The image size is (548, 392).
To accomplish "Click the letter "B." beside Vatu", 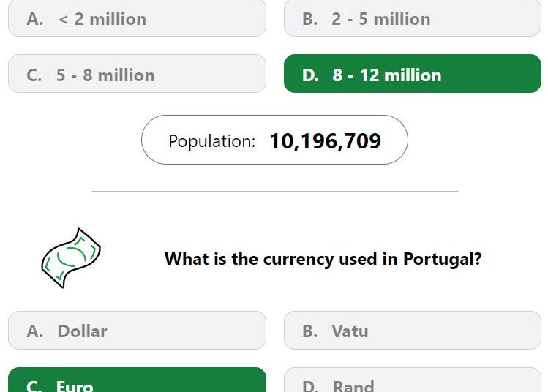I will (x=310, y=331).
